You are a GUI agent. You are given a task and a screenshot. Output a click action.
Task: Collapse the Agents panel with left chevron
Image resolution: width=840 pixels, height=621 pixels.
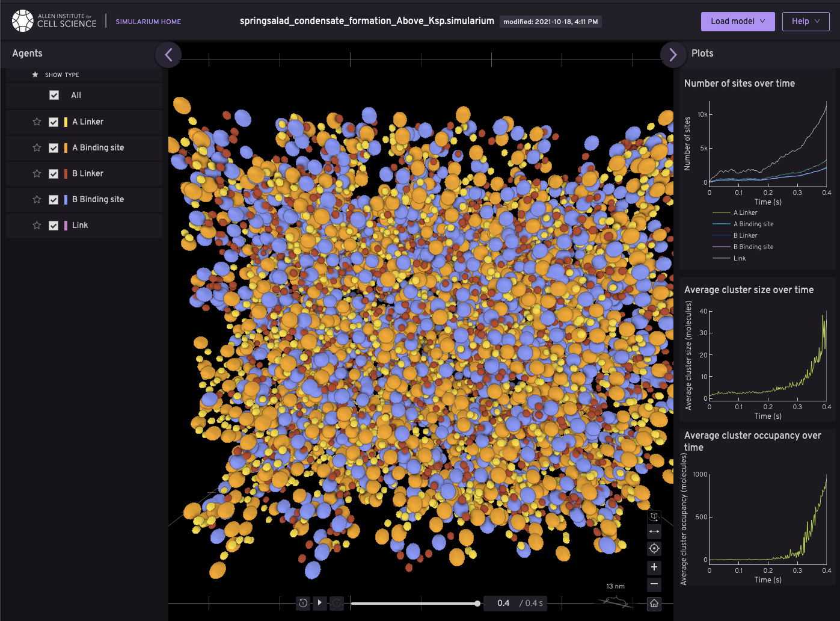click(x=168, y=54)
